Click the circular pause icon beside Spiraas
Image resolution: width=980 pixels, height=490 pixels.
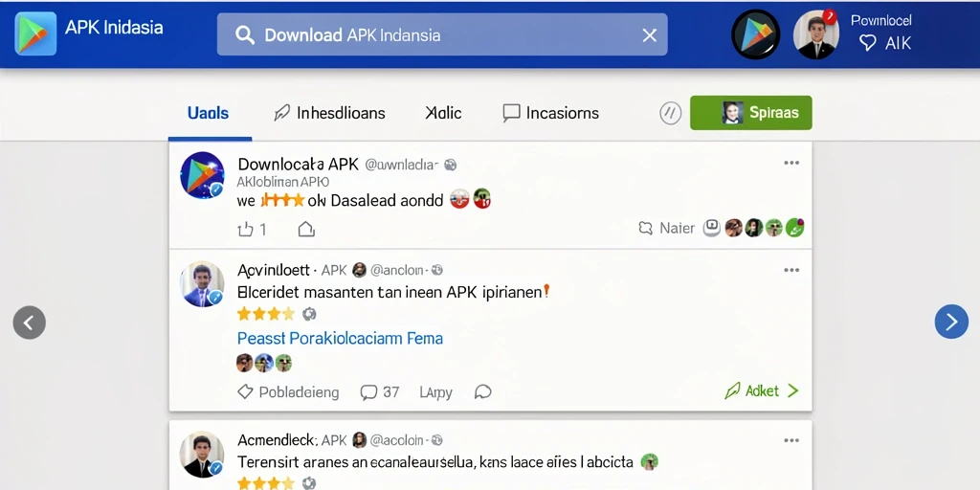pos(670,113)
